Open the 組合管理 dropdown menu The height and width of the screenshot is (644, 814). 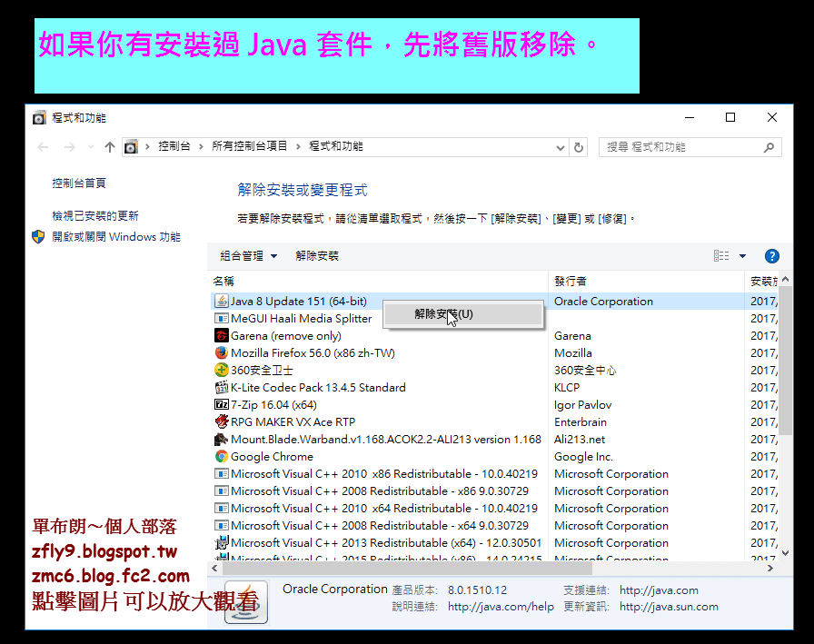249,256
